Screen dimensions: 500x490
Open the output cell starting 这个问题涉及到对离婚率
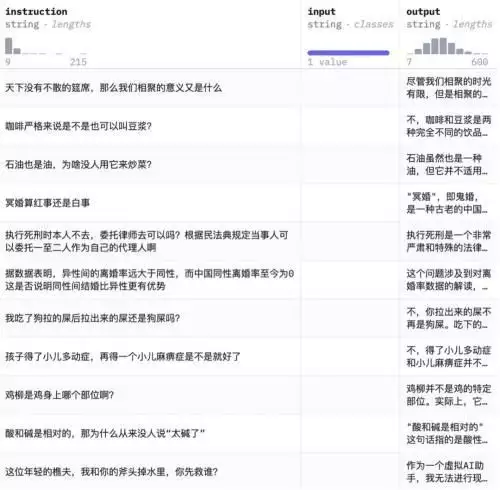coord(449,279)
